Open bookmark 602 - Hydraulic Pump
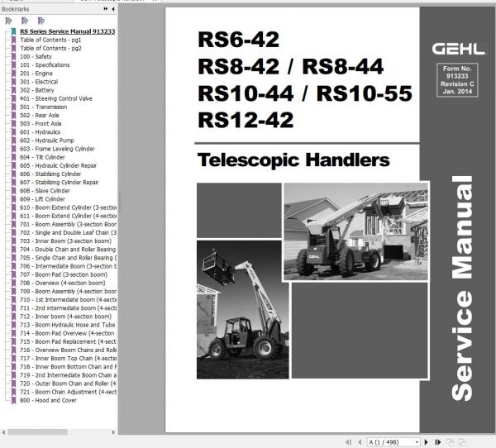The height and width of the screenshot is (448, 496). (47, 141)
